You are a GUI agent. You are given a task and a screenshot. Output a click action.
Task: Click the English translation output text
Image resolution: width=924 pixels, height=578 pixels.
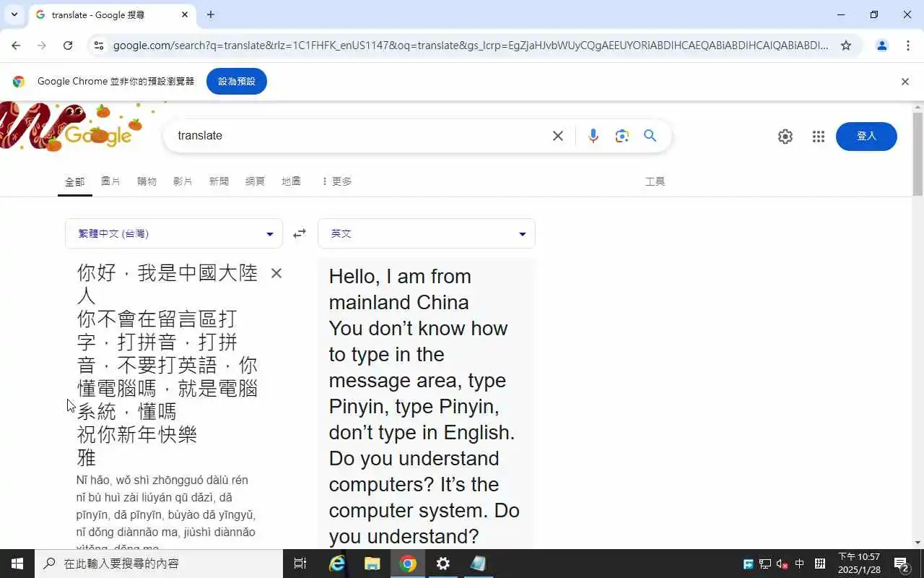tap(426, 406)
